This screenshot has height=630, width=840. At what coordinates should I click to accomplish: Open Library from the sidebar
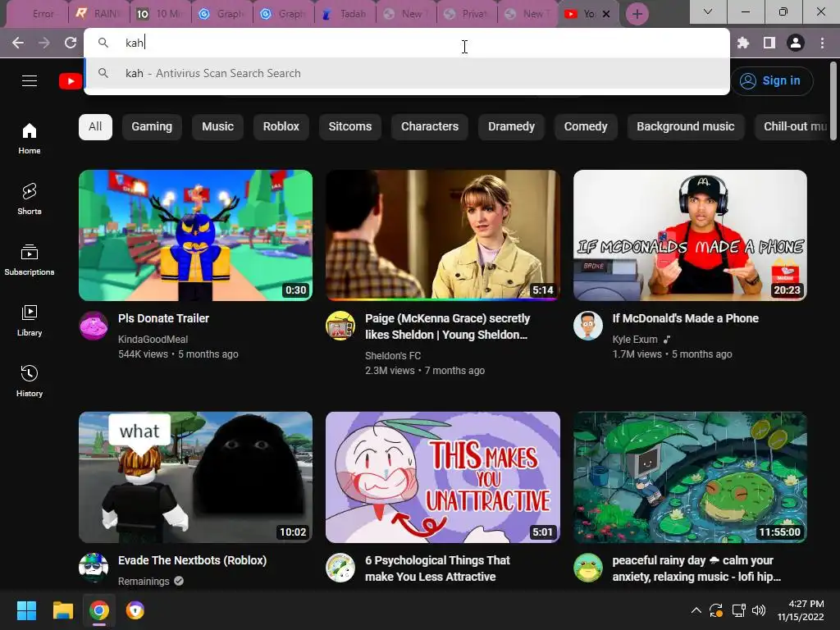tap(30, 321)
